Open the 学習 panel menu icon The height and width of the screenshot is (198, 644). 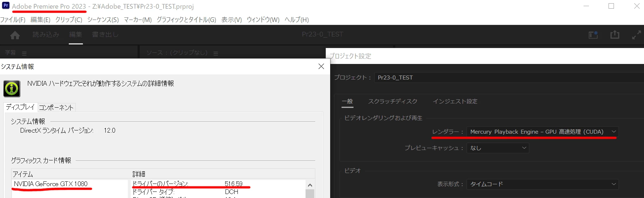click(24, 53)
